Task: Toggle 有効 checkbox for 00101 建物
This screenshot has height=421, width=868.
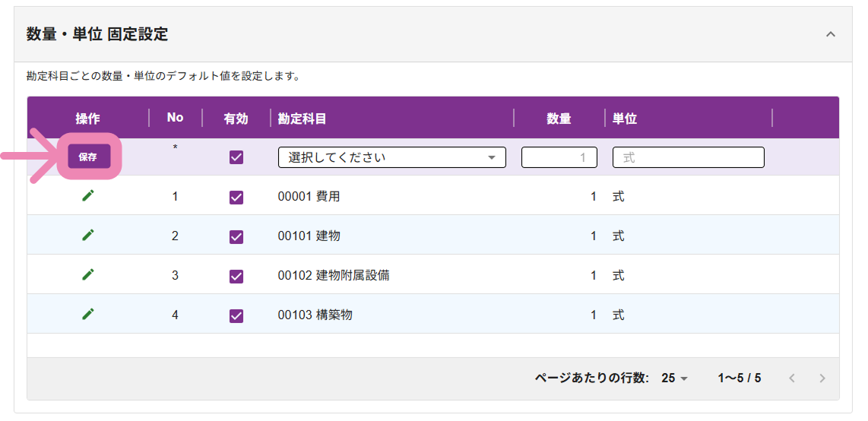Action: [236, 236]
